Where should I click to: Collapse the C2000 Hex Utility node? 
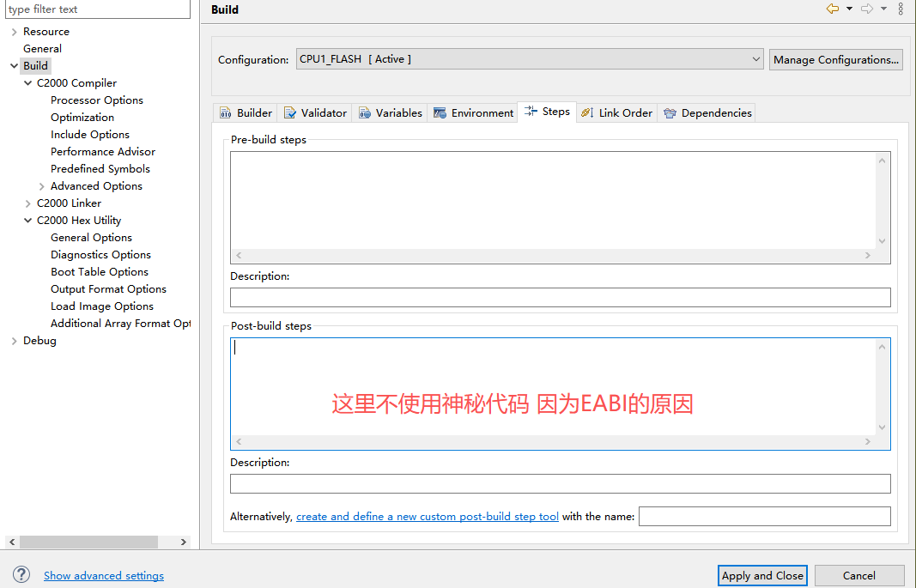[27, 220]
